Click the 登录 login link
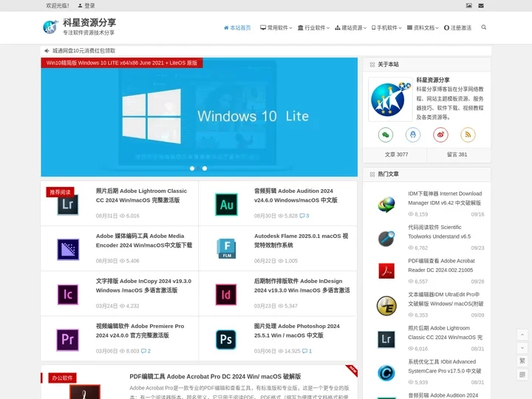Viewport: 532px width, 399px height. 86,5
